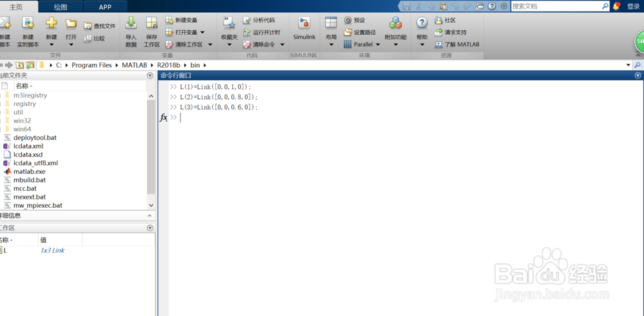Sort files by the 名称 column header

(x=80, y=86)
